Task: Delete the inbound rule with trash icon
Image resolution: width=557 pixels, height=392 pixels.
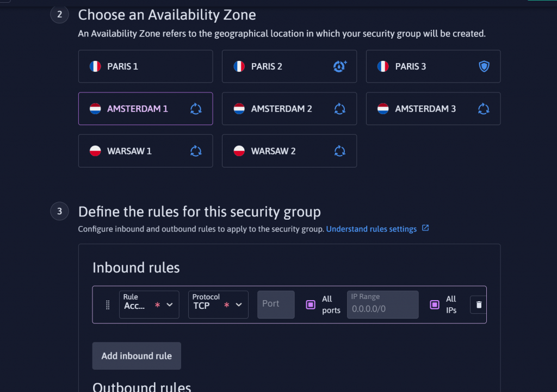Action: (x=479, y=304)
